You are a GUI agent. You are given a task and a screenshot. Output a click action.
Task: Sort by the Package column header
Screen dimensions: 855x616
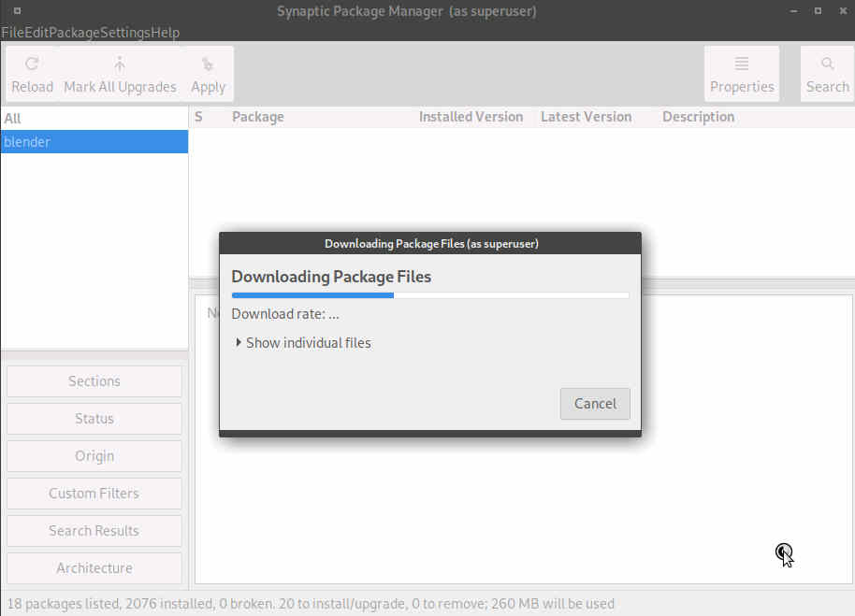coord(258,117)
